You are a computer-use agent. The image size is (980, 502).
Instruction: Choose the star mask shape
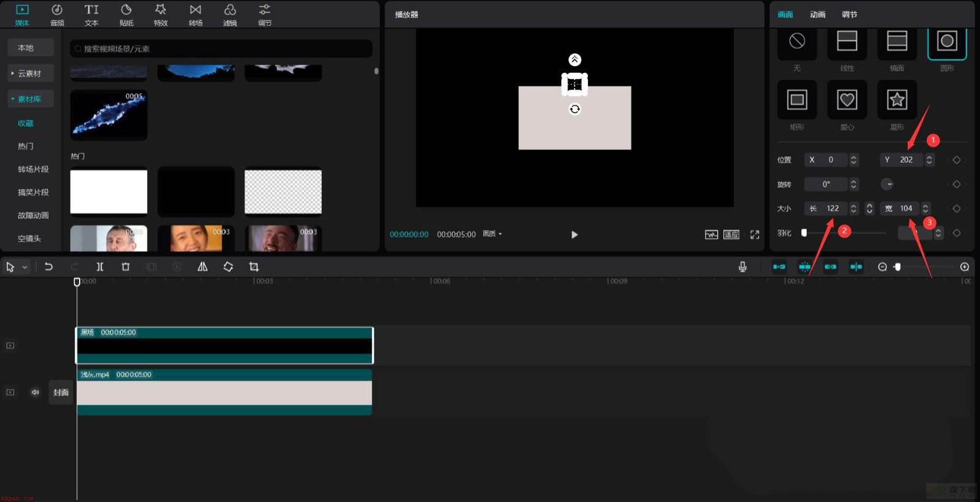pyautogui.click(x=897, y=100)
